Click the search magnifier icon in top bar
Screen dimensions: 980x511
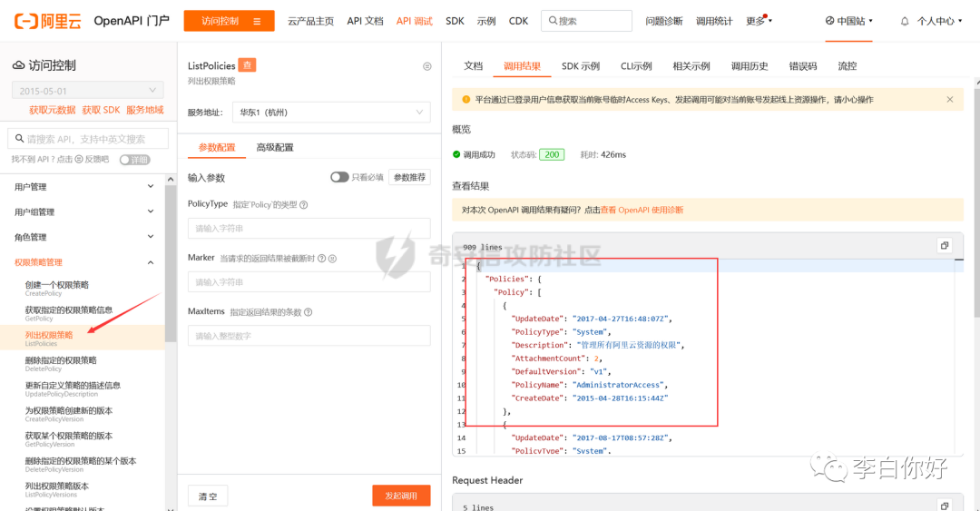click(x=553, y=21)
